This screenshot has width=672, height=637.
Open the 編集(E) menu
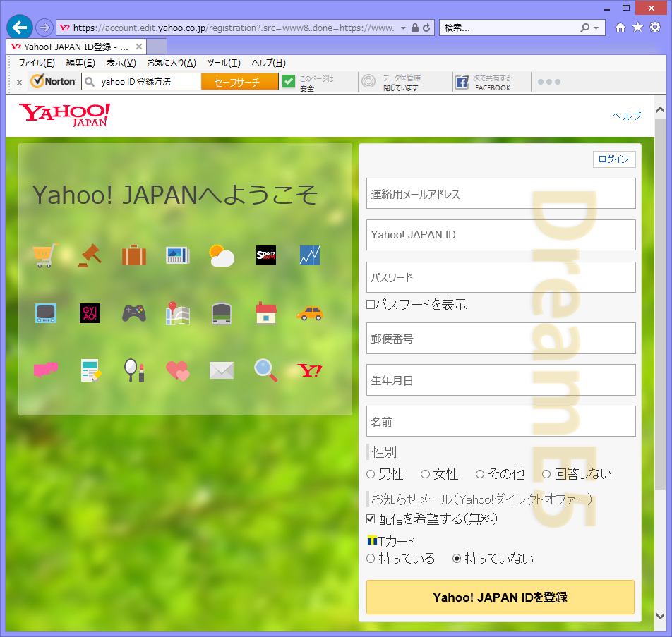click(80, 63)
